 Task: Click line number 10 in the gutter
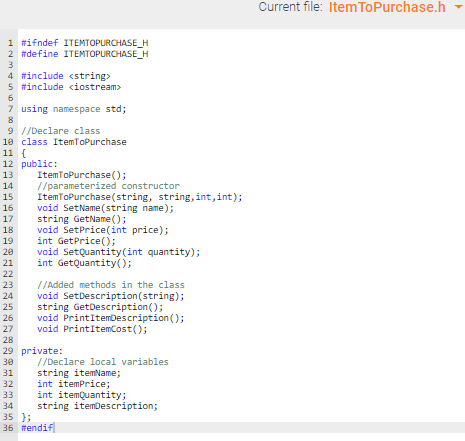tap(8, 142)
